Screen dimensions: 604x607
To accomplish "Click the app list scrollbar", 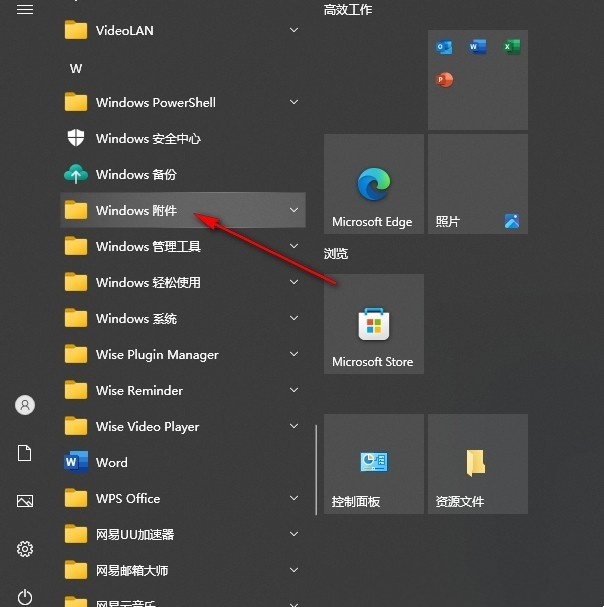I will pyautogui.click(x=316, y=470).
